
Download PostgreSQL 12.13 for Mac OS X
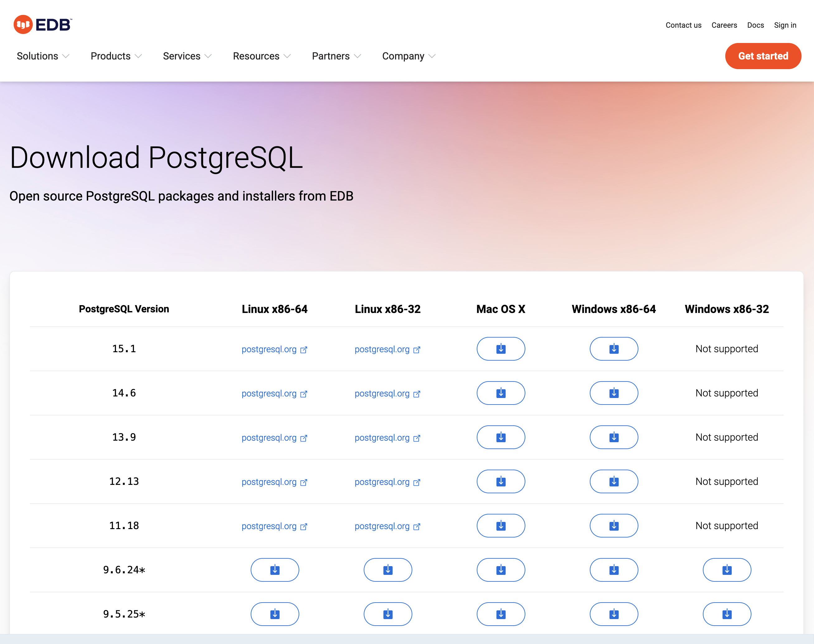[501, 481]
